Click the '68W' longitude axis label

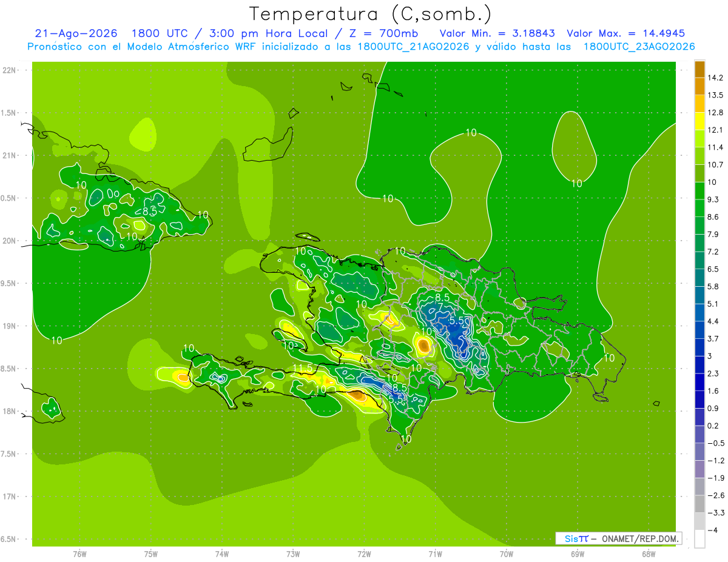pos(649,554)
